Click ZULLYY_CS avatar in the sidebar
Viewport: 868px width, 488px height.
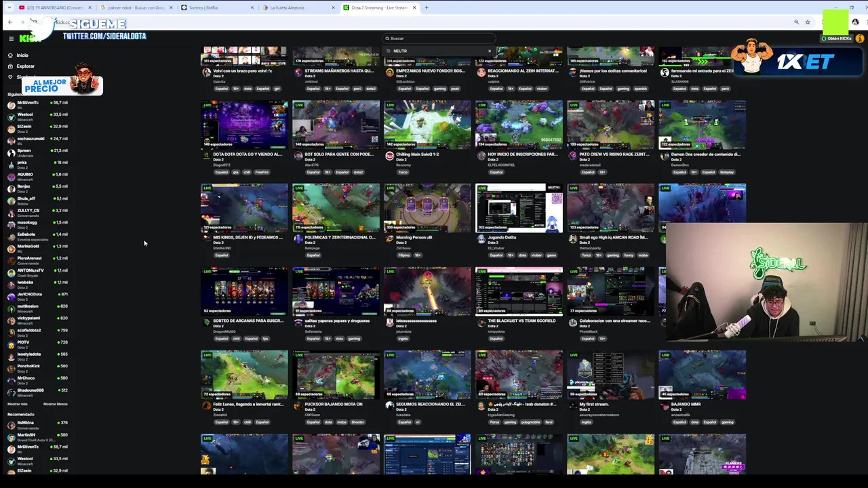[11, 212]
